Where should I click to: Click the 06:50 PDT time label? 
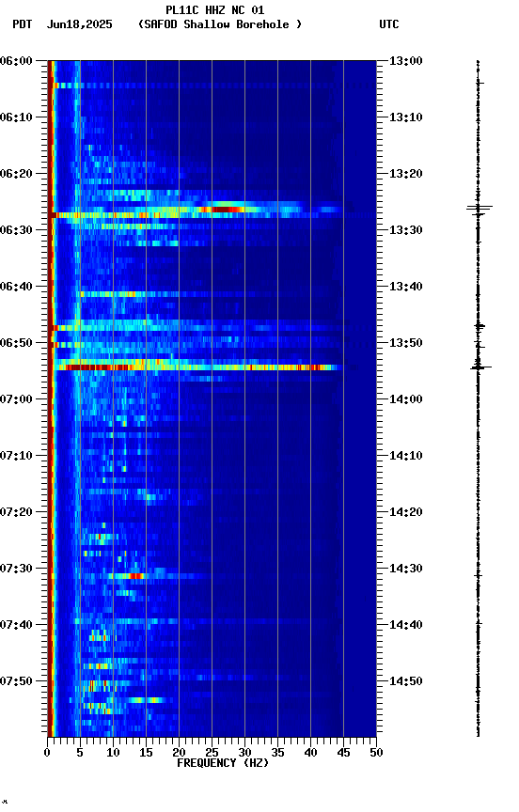tap(16, 343)
